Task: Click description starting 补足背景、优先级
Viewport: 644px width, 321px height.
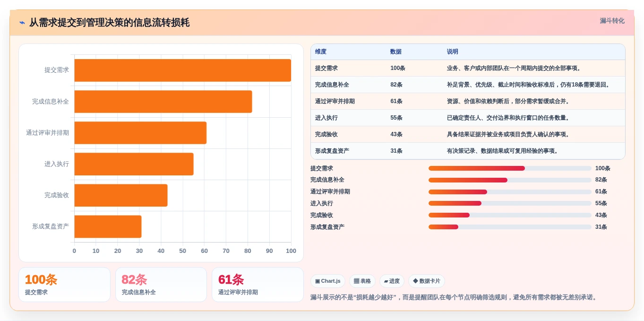Action: (530, 85)
